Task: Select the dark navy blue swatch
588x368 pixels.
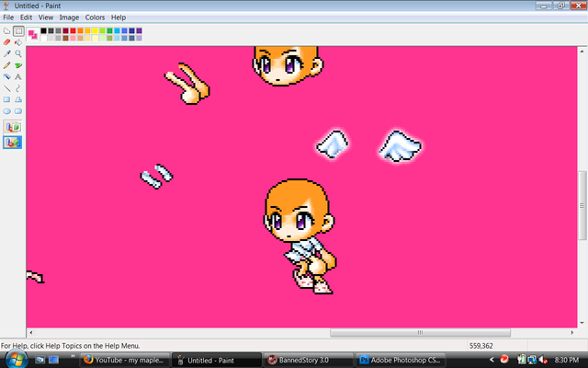Action: (x=131, y=30)
